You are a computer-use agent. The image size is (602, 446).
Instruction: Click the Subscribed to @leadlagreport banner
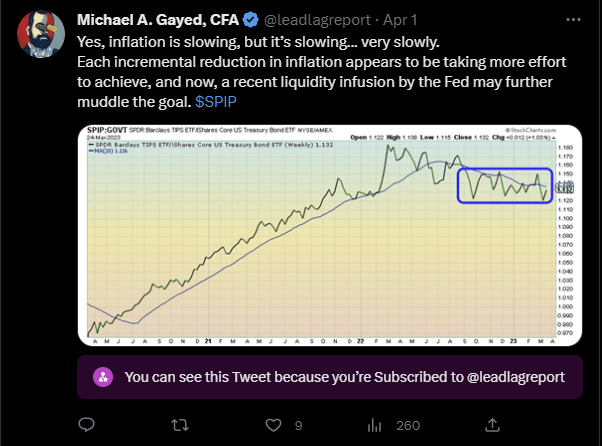(x=330, y=377)
